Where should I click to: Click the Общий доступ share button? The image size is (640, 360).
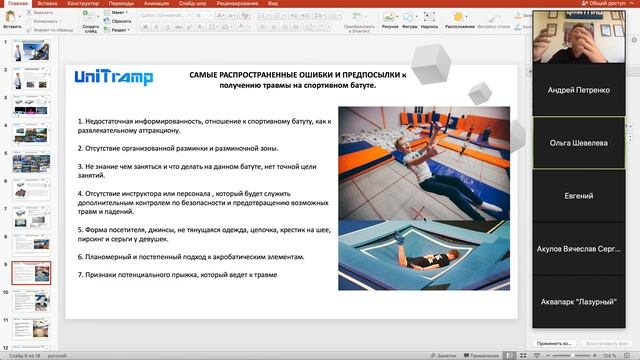[x=603, y=3]
